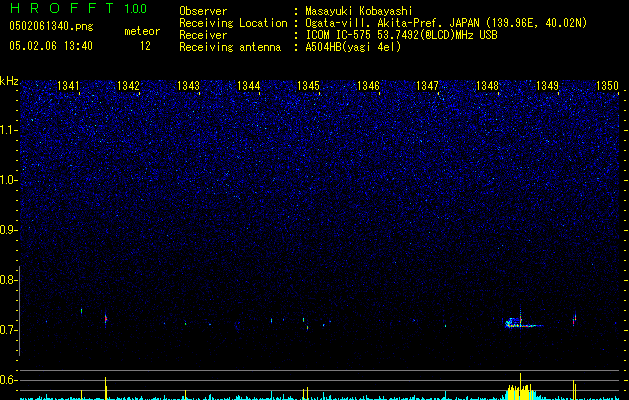
Task: Click the 0.7 kHz frequency label
Action: coord(8,330)
